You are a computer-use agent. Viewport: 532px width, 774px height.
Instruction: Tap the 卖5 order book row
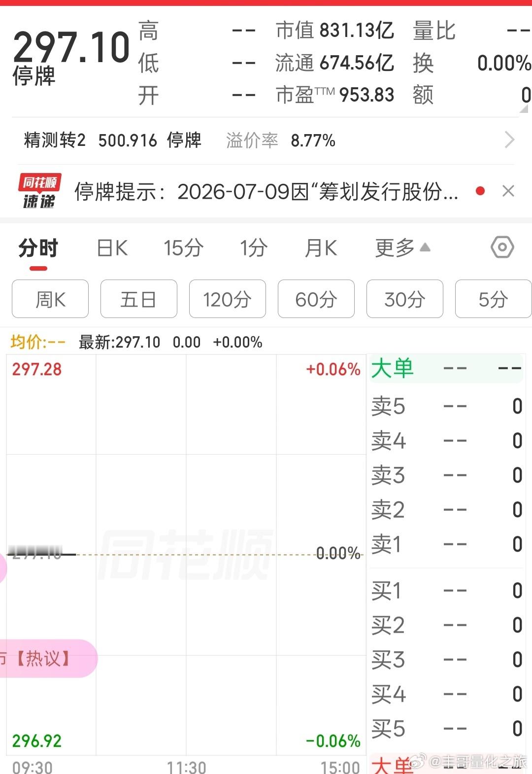click(x=446, y=407)
